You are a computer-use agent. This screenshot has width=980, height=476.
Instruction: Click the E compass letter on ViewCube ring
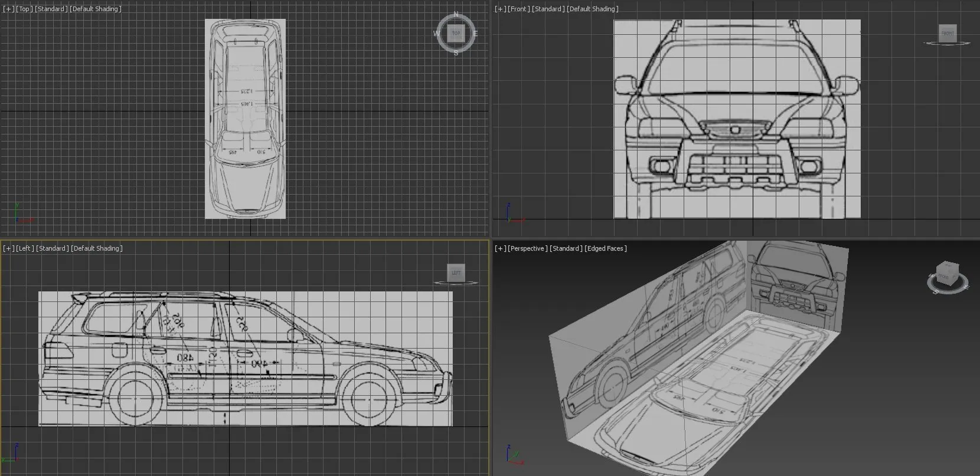pyautogui.click(x=475, y=34)
